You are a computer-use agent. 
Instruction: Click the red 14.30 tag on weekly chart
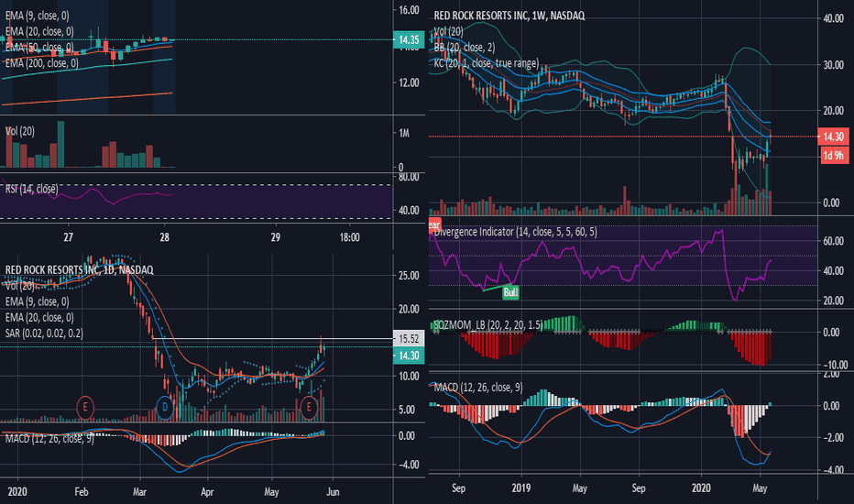pos(833,137)
